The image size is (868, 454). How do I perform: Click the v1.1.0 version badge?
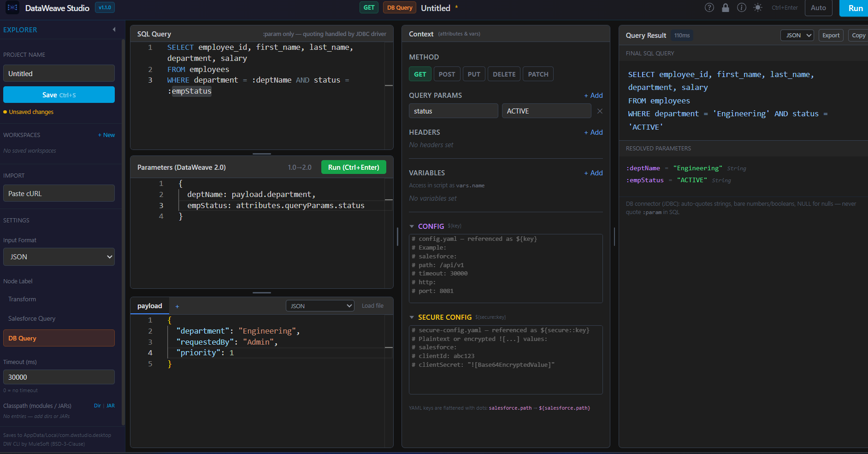click(105, 7)
